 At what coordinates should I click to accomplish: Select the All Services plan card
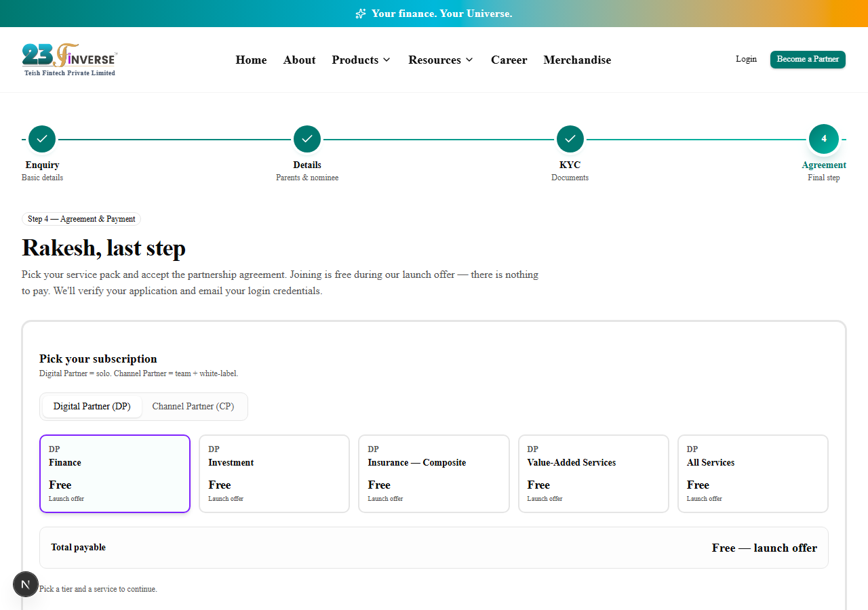[x=753, y=474]
